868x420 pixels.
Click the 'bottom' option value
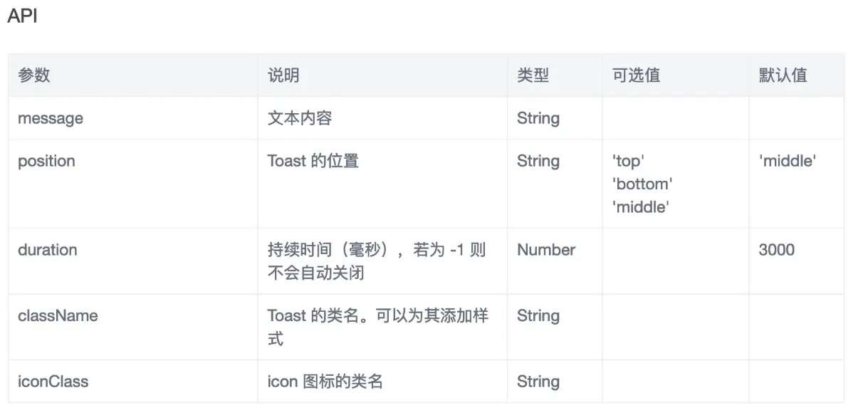pos(642,184)
